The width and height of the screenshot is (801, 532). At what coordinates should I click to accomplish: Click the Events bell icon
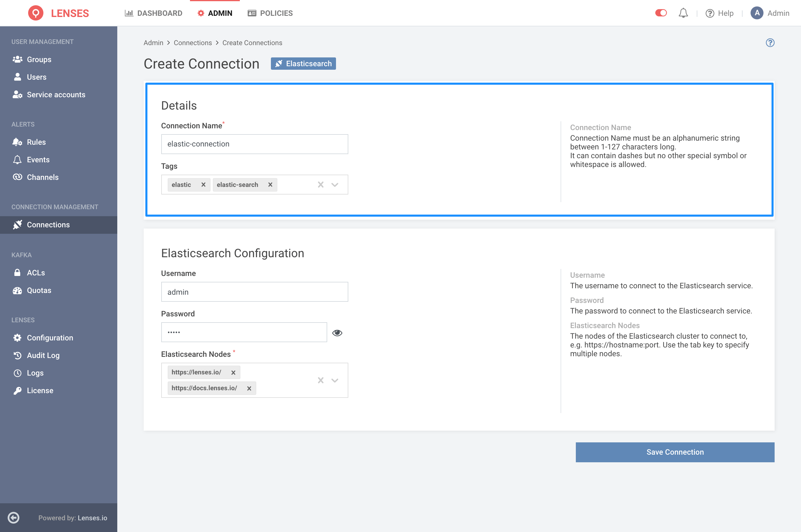pos(17,159)
